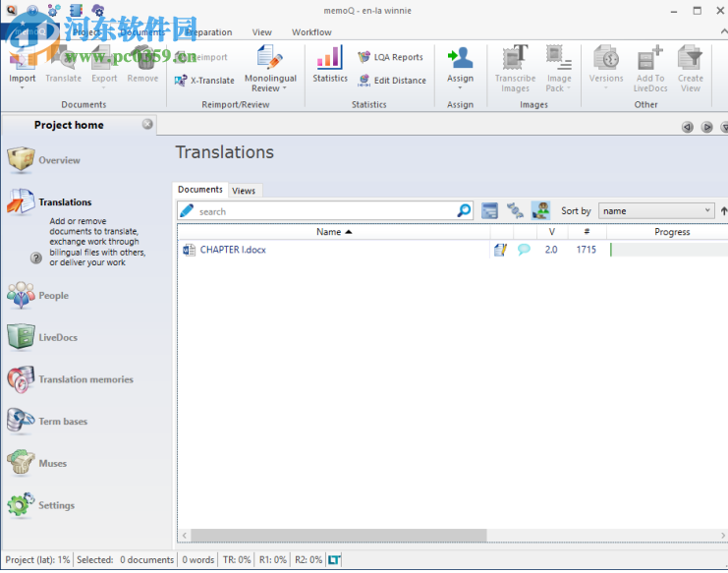Select the Project home tab
The height and width of the screenshot is (573, 728).
69,125
